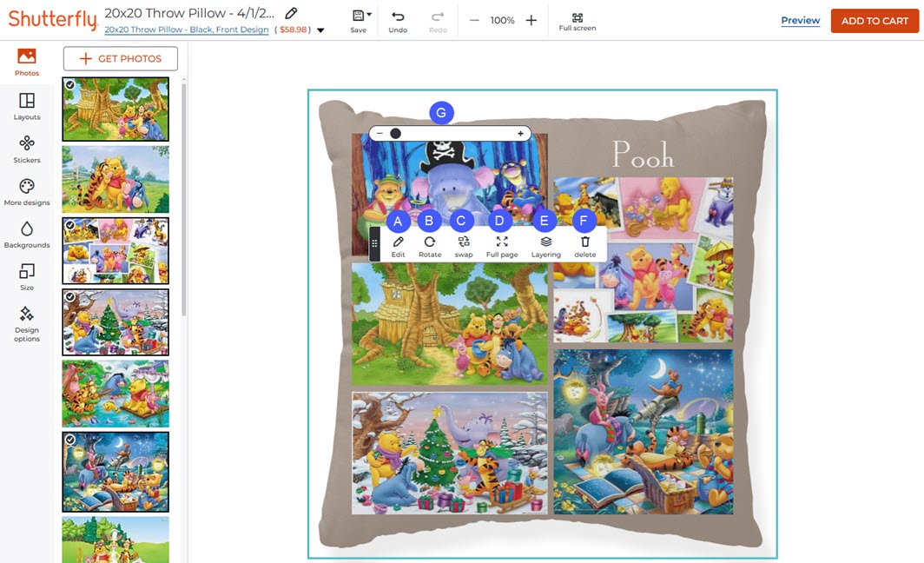The image size is (924, 563).
Task: Decrease photo zoom with slider minus
Action: [x=379, y=134]
